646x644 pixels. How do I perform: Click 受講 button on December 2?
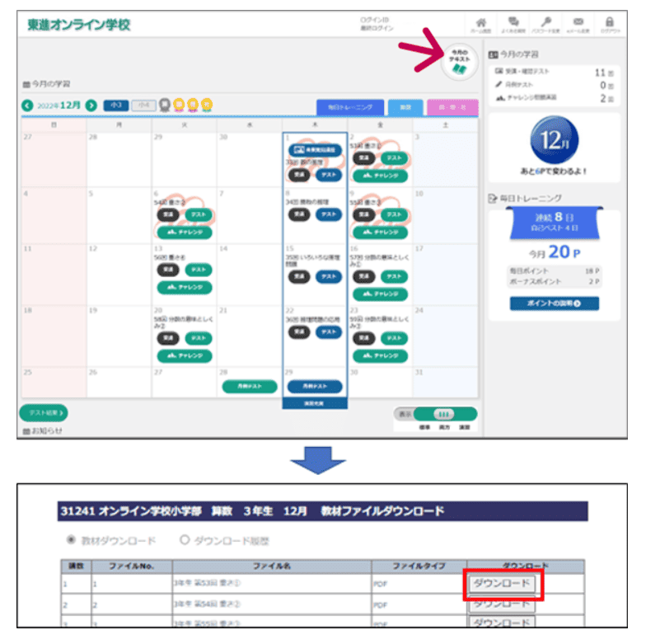(x=364, y=158)
